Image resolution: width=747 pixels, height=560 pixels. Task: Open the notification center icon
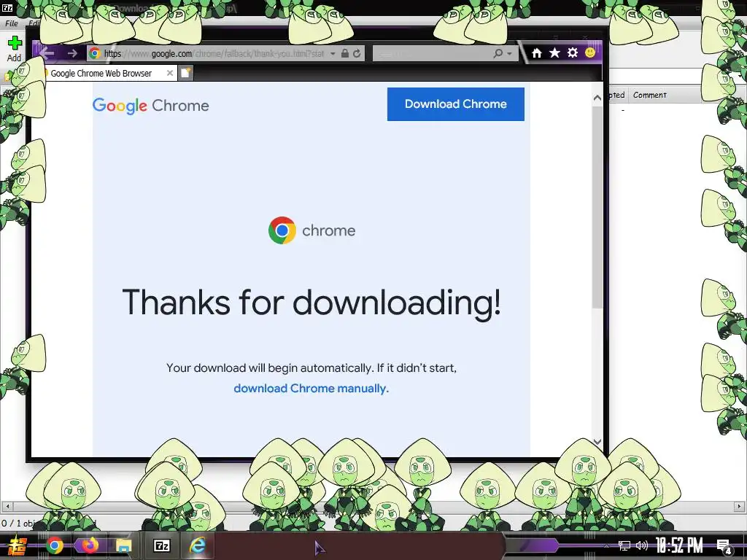[724, 546]
